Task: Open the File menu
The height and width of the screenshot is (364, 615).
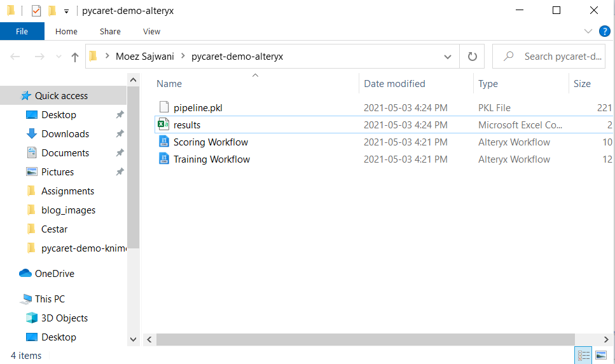Action: point(22,31)
